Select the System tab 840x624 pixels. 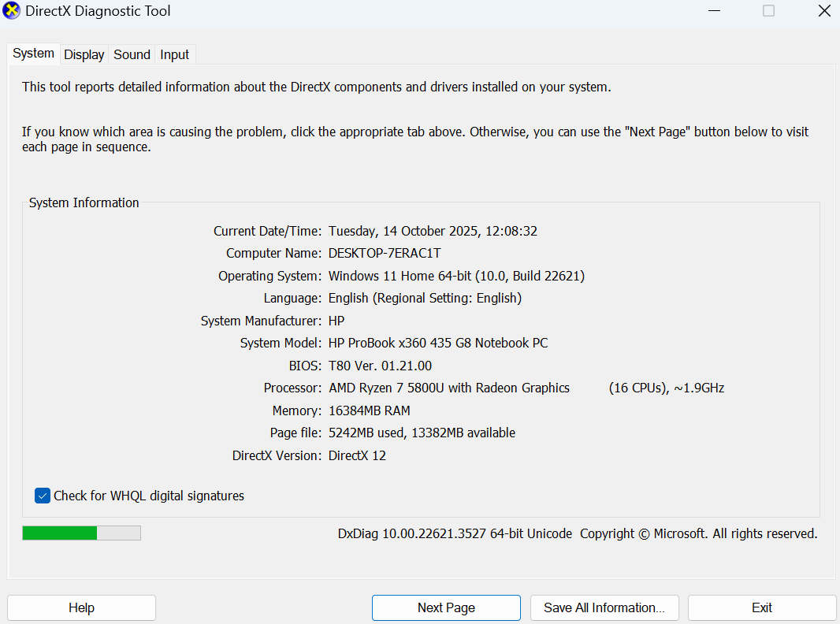pyautogui.click(x=34, y=54)
